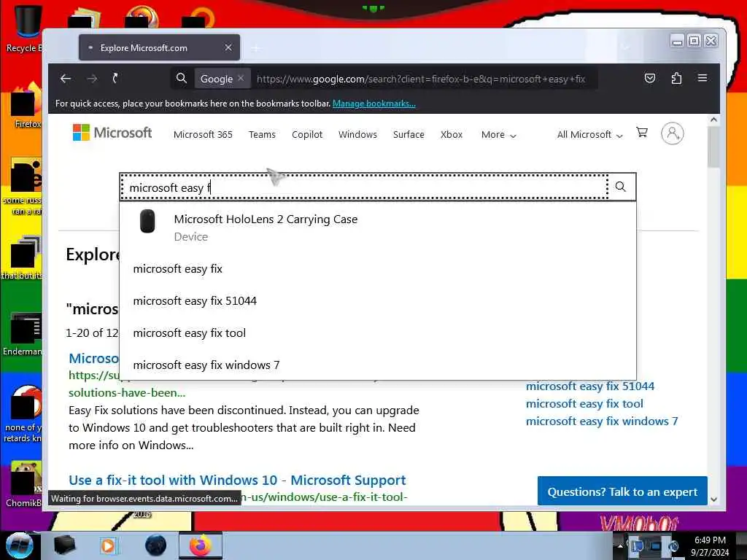Open the Xbox nav item
The width and height of the screenshot is (747, 560).
coord(452,135)
